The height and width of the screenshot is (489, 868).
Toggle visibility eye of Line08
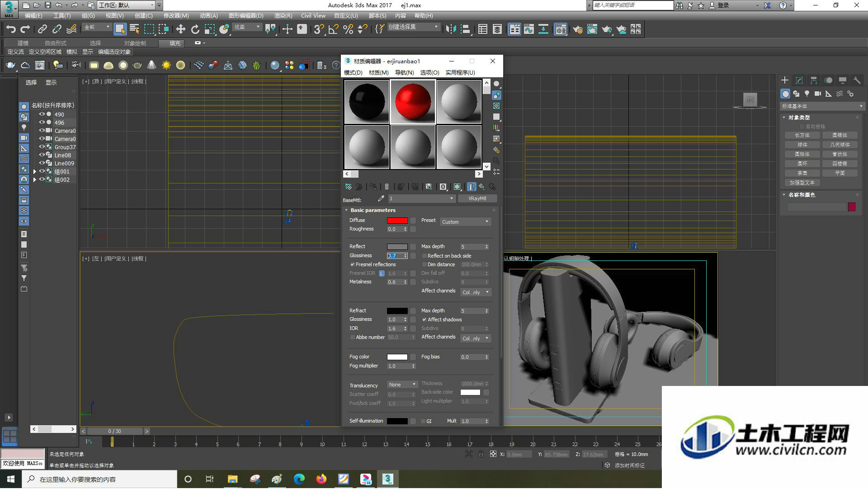point(42,155)
